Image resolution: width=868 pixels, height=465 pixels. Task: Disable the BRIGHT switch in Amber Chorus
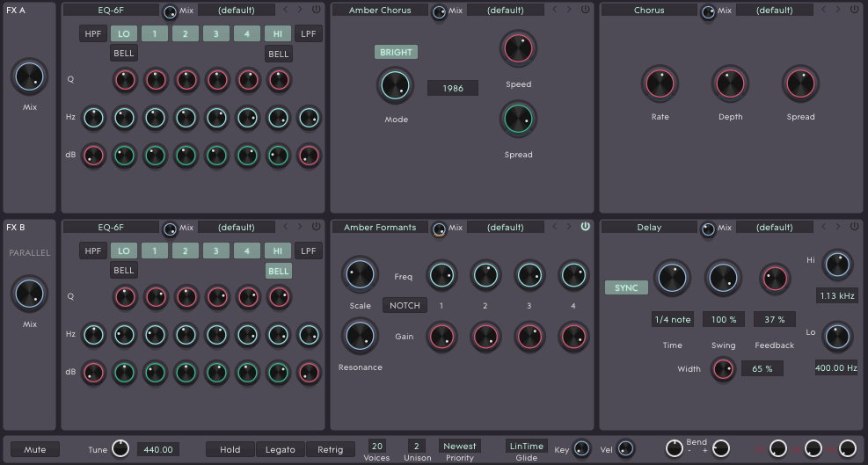pyautogui.click(x=396, y=52)
